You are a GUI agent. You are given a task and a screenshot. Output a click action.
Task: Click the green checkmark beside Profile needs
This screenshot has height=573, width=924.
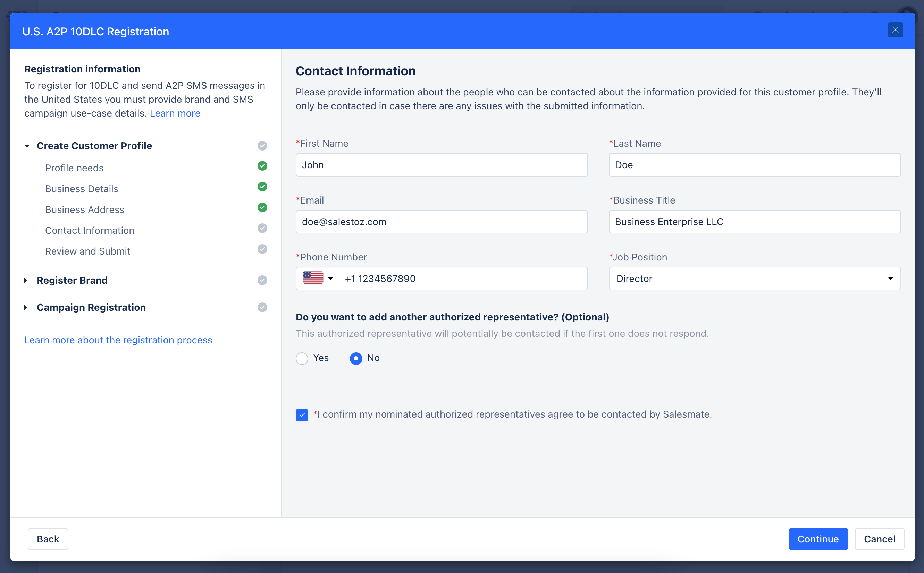click(x=262, y=166)
